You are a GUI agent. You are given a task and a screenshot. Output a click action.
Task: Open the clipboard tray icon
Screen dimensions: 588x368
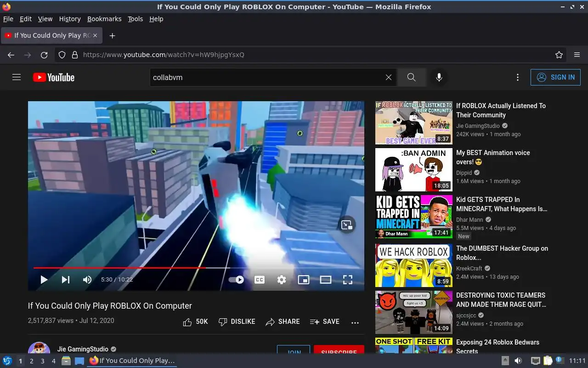548,361
